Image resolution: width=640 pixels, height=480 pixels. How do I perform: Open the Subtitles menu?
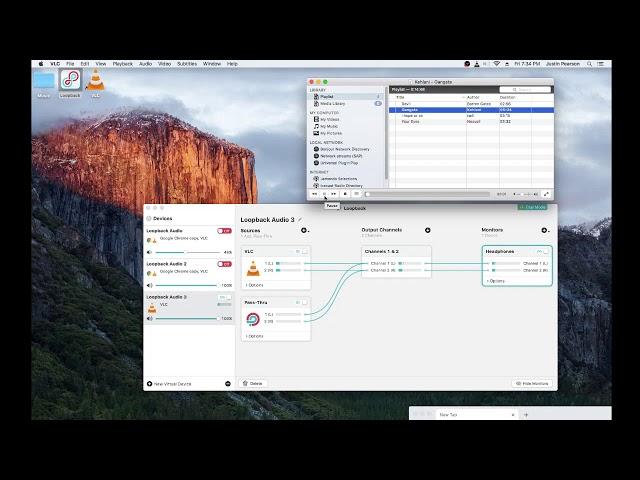(x=187, y=64)
